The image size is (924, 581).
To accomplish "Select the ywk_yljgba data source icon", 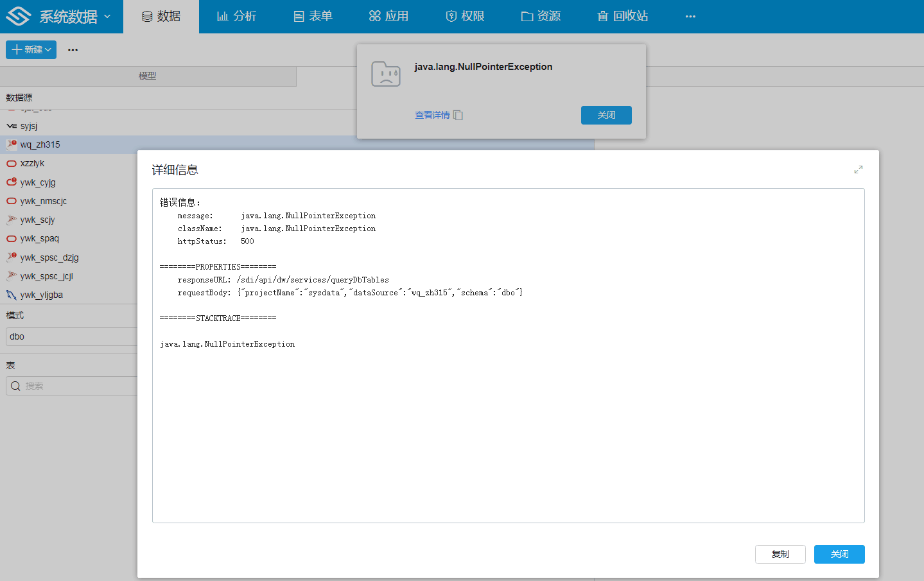I will pyautogui.click(x=12, y=295).
